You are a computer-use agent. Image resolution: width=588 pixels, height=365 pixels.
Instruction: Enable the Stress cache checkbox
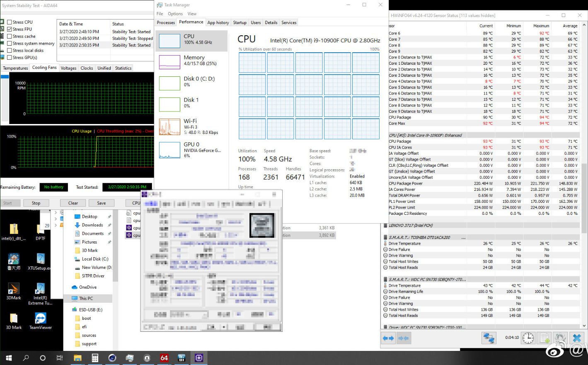click(9, 36)
